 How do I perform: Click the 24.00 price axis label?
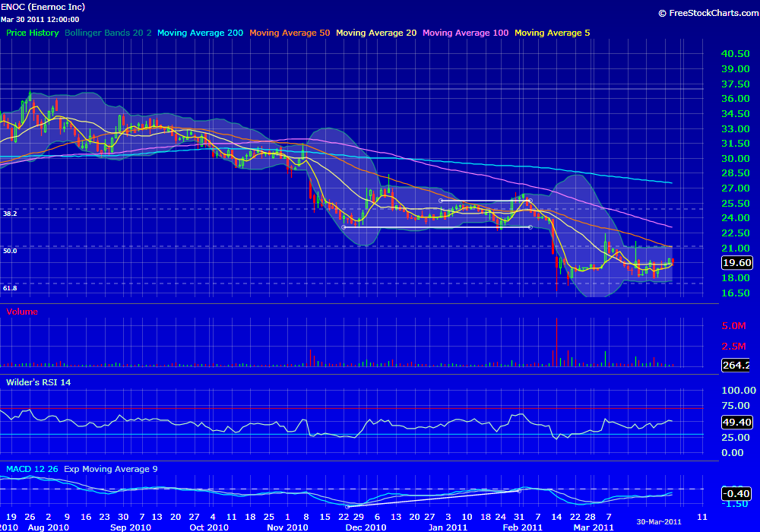click(735, 218)
